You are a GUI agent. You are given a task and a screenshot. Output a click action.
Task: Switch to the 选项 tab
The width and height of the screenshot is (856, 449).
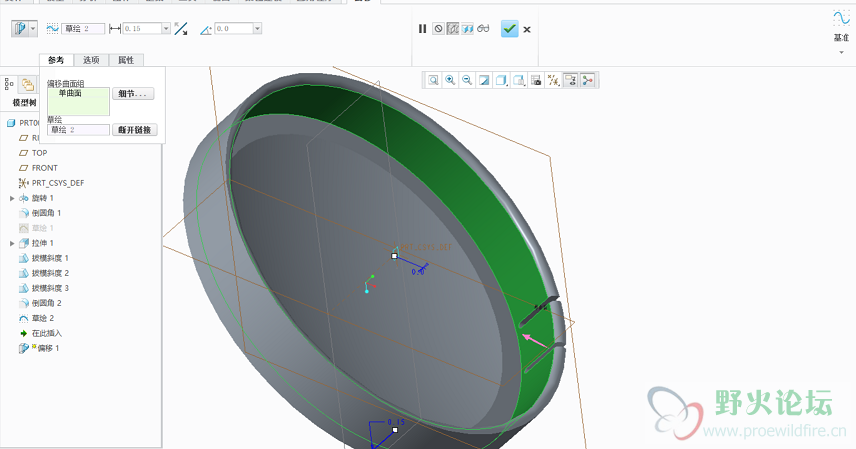point(91,60)
